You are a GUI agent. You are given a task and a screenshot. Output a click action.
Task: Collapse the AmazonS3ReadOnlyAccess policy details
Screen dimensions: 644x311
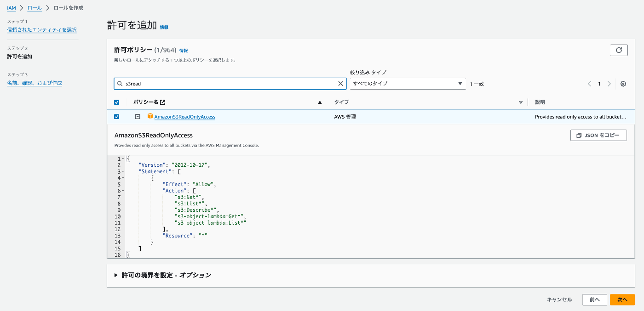[137, 117]
